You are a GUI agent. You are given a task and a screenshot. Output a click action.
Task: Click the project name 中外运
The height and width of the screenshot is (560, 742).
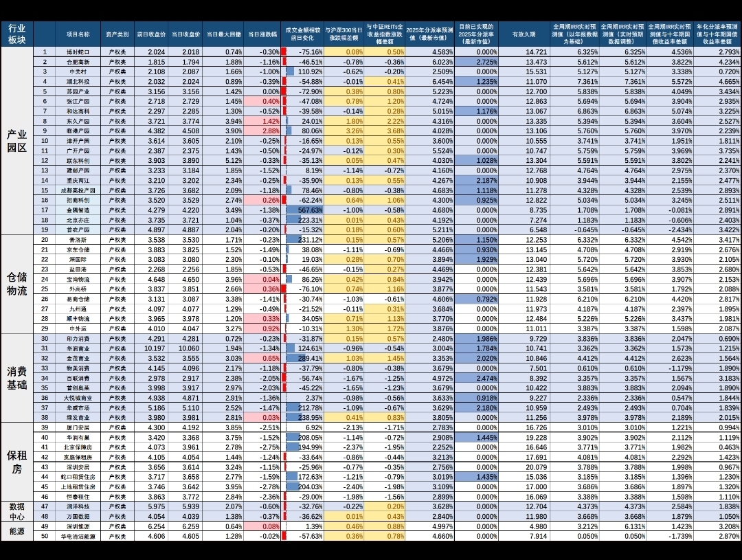tap(78, 328)
